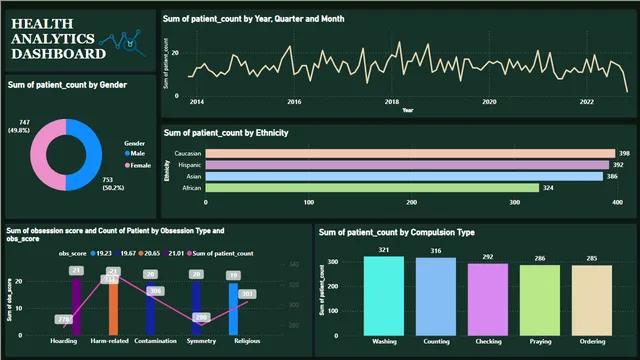Click the 306 line data label near Contamination
Viewport: 640px width, 360px height.
(x=156, y=291)
